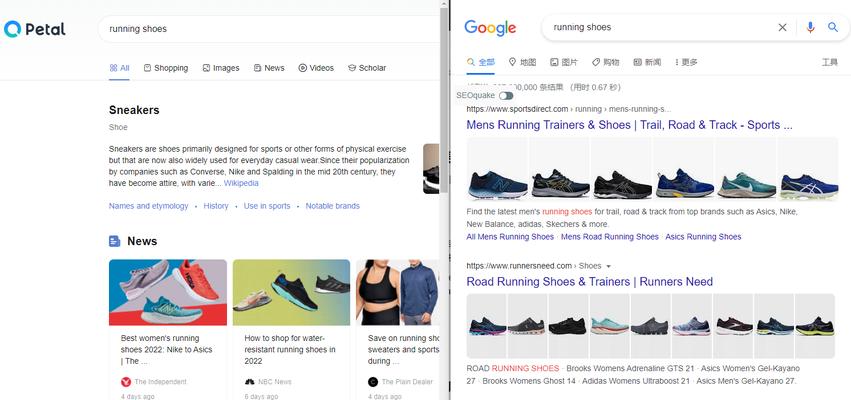
Task: Open 'Best women's running shoes 2022' article
Action: click(167, 350)
